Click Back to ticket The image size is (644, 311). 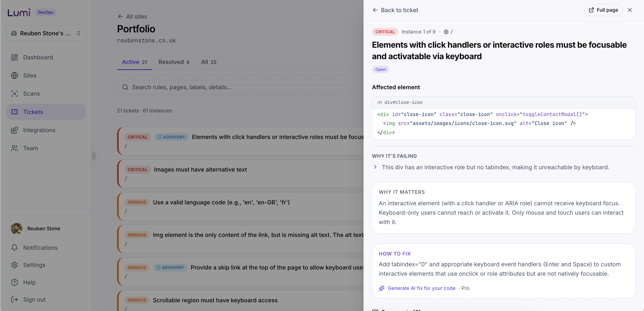(x=395, y=10)
